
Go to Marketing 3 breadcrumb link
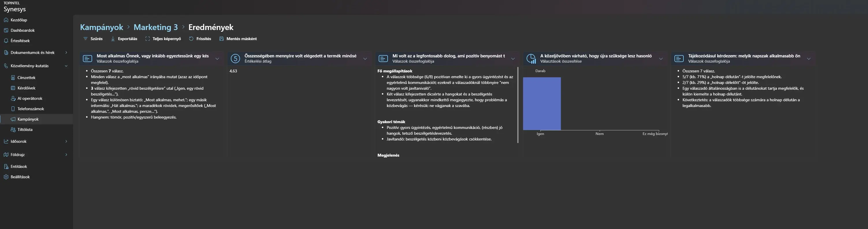(156, 27)
